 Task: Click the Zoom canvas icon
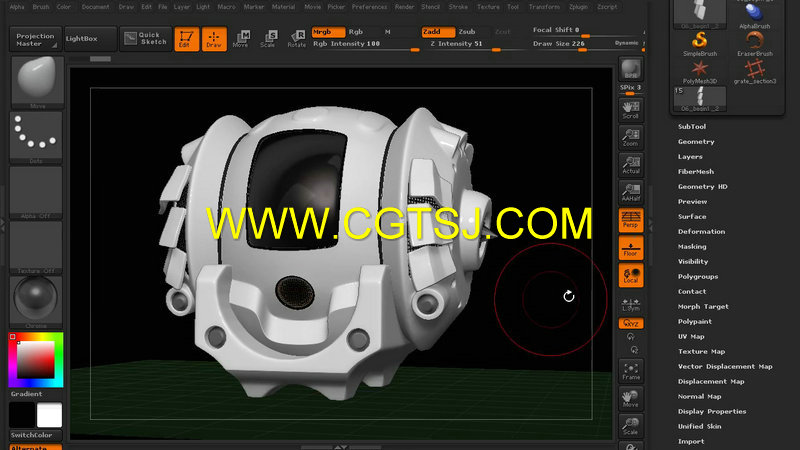click(x=631, y=137)
